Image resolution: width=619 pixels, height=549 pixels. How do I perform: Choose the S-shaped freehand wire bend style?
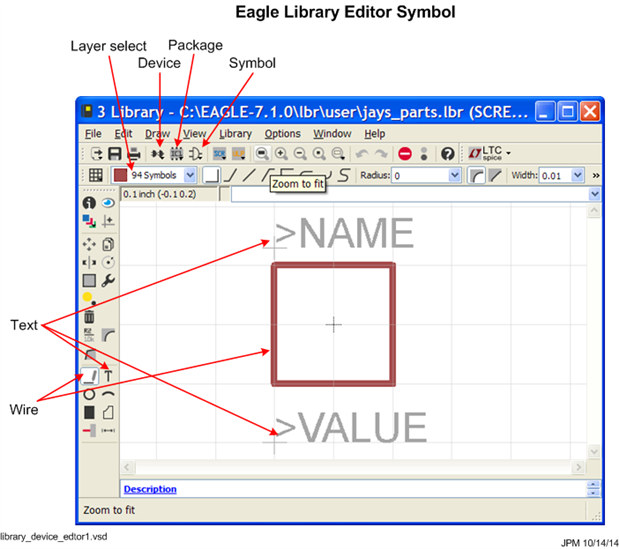tap(344, 175)
